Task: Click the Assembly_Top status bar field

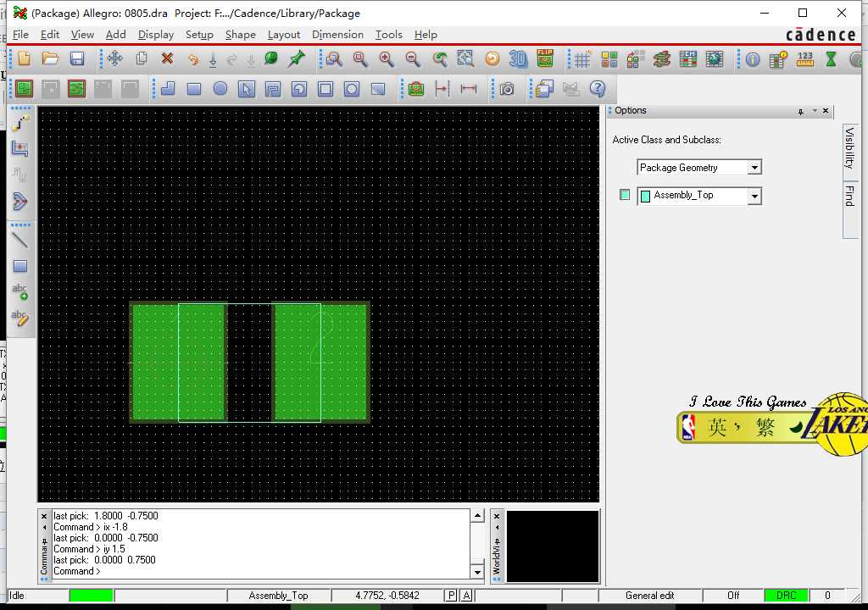Action: point(278,596)
